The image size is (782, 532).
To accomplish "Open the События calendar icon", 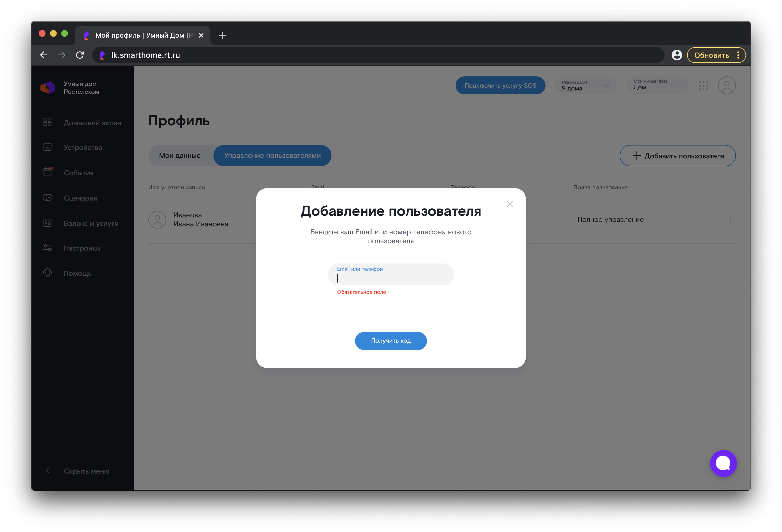I will pyautogui.click(x=47, y=172).
